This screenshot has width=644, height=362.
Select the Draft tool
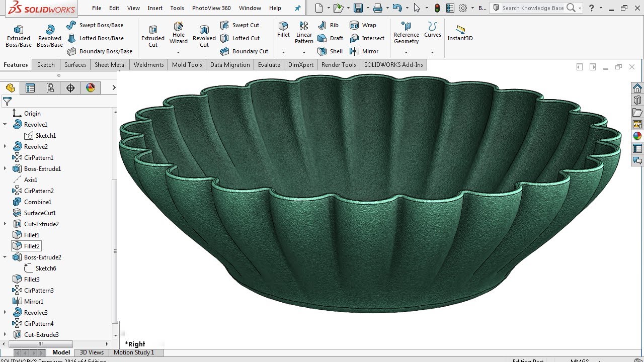[x=330, y=38]
